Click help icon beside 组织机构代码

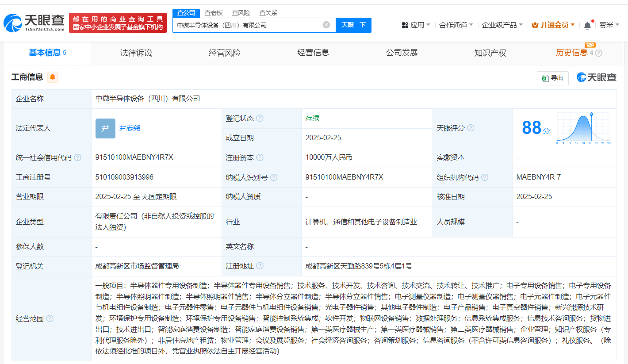coord(485,177)
